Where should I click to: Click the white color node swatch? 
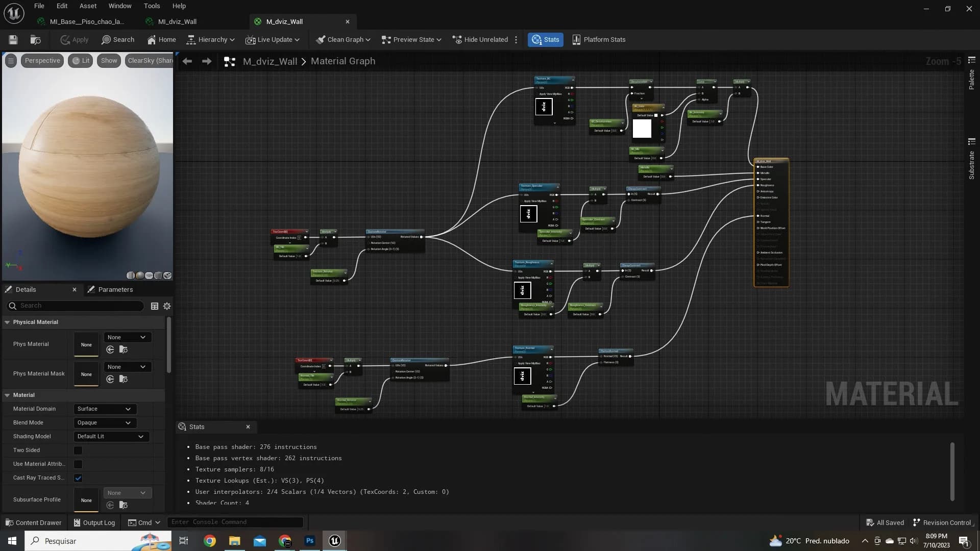click(x=642, y=129)
